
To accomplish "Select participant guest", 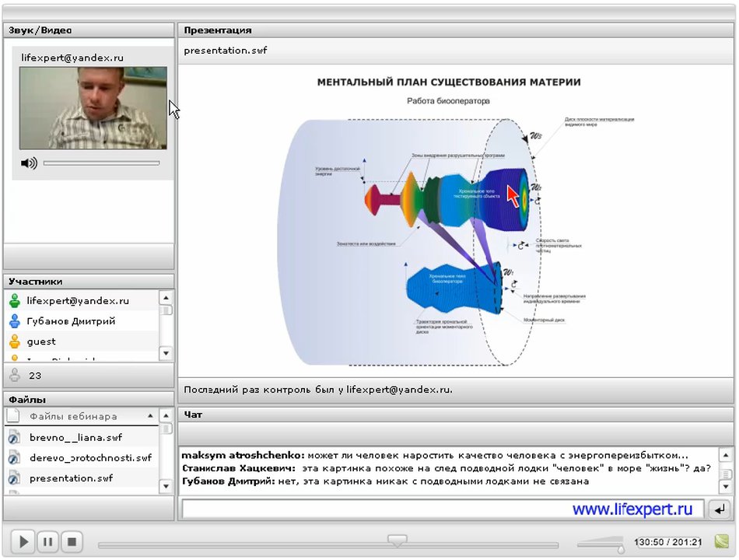I will [82, 341].
